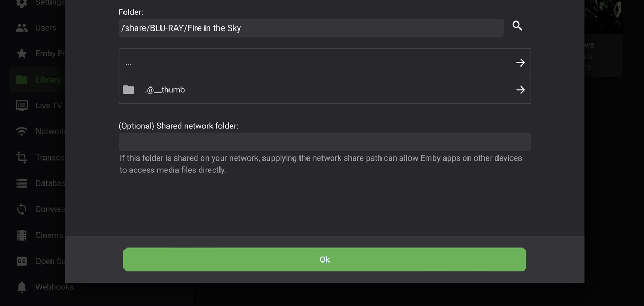Click the search magnifier icon beside folder path
644x306 pixels.
(x=517, y=26)
